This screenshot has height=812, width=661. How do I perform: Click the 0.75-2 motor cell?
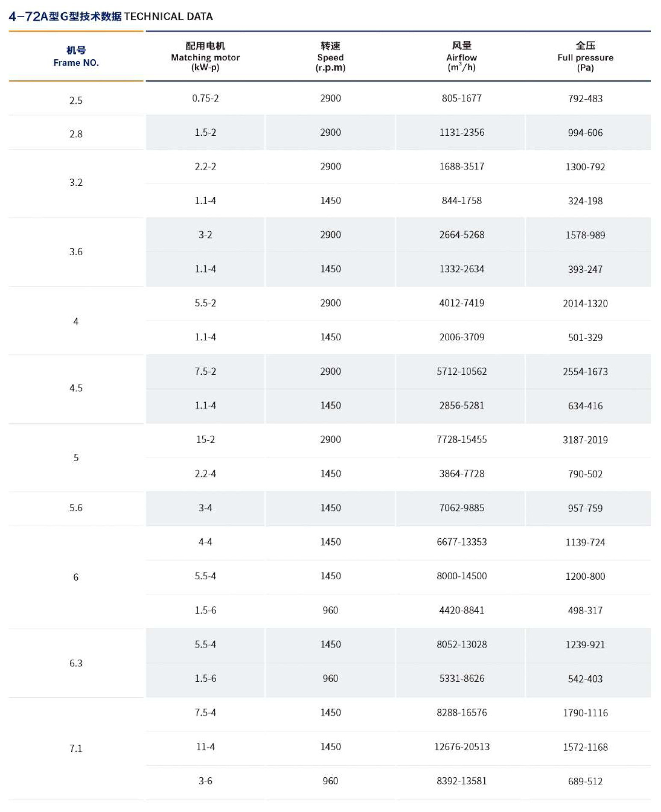[205, 98]
